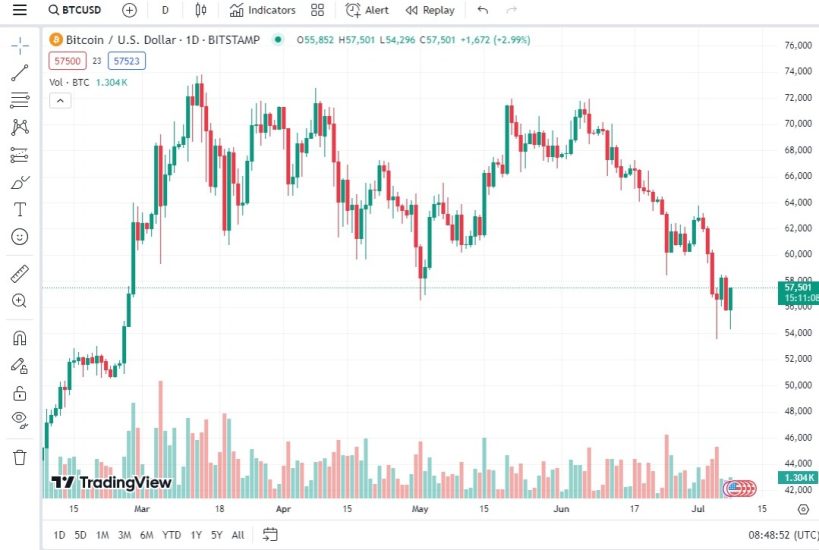
Task: Click the trash remove objects icon
Action: pos(20,457)
